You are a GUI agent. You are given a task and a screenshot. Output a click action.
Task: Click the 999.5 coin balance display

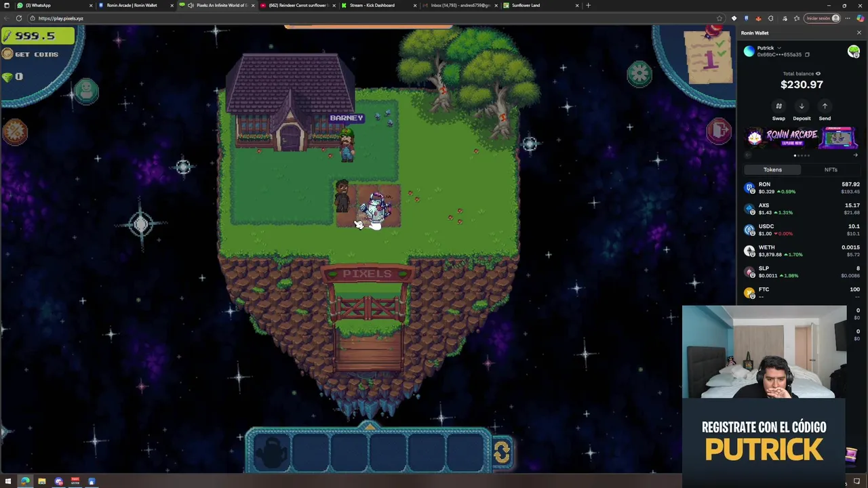[x=37, y=35]
